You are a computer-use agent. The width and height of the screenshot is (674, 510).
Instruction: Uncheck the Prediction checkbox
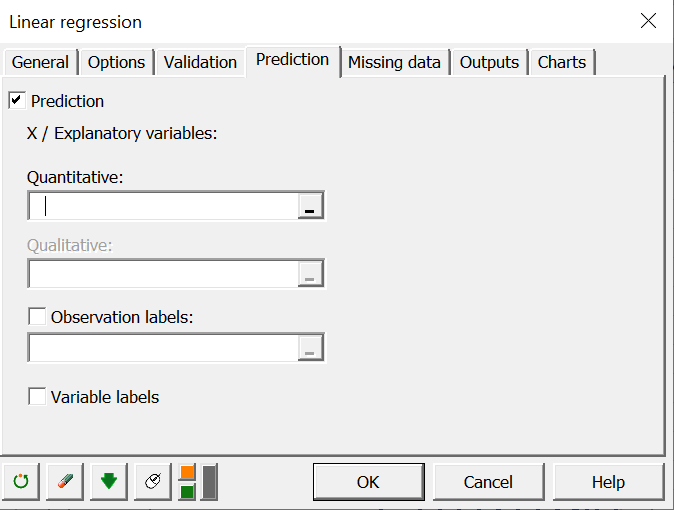[x=17, y=101]
